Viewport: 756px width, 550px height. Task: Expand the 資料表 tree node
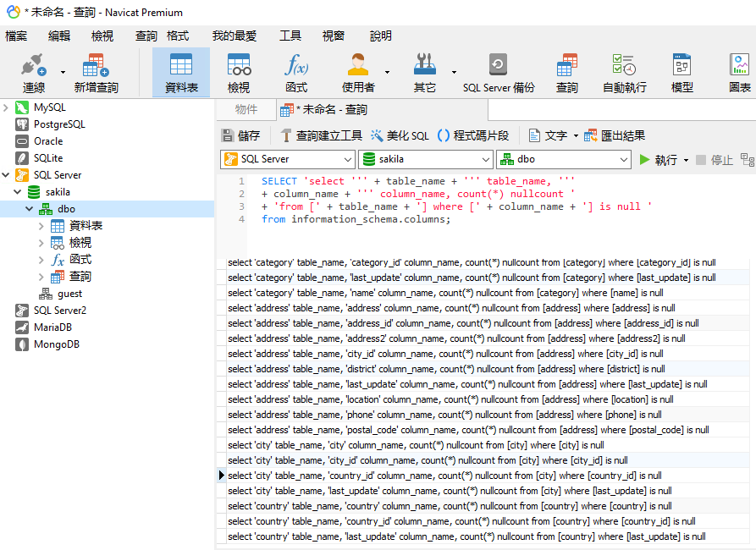(42, 226)
